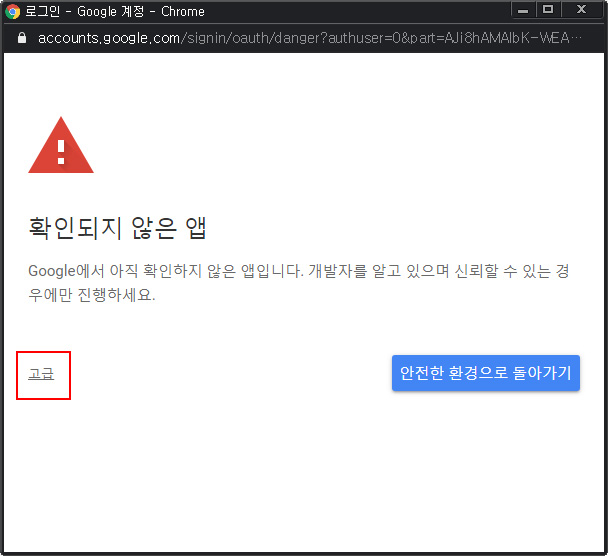Open the 고급 (Advanced) link
Viewport: 608px width, 556px height.
pos(41,374)
